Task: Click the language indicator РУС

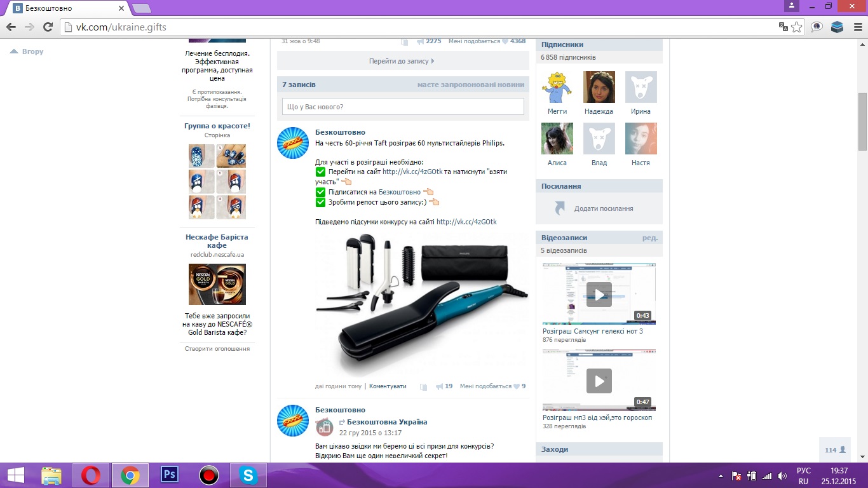Action: [804, 470]
